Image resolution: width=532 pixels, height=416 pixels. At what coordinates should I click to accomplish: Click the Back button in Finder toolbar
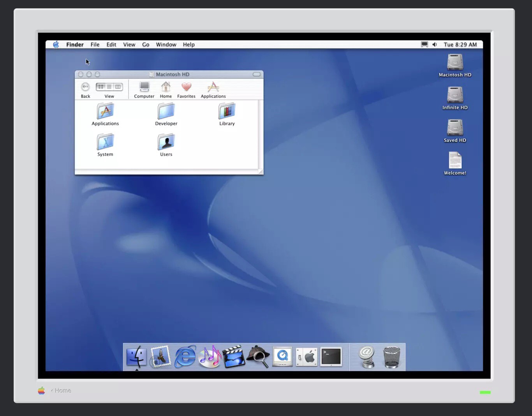pyautogui.click(x=85, y=87)
